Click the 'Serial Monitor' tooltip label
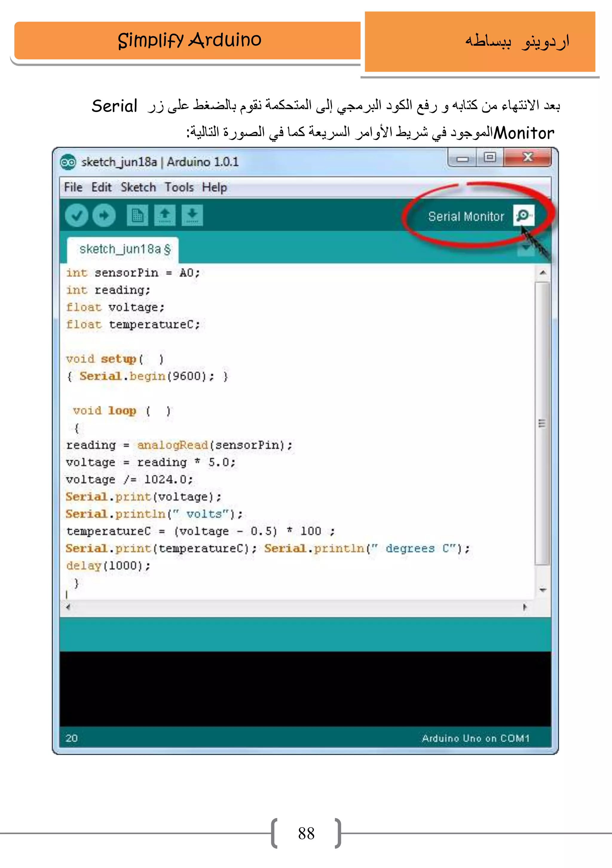Image resolution: width=612 pixels, height=868 pixels. pyautogui.click(x=466, y=216)
